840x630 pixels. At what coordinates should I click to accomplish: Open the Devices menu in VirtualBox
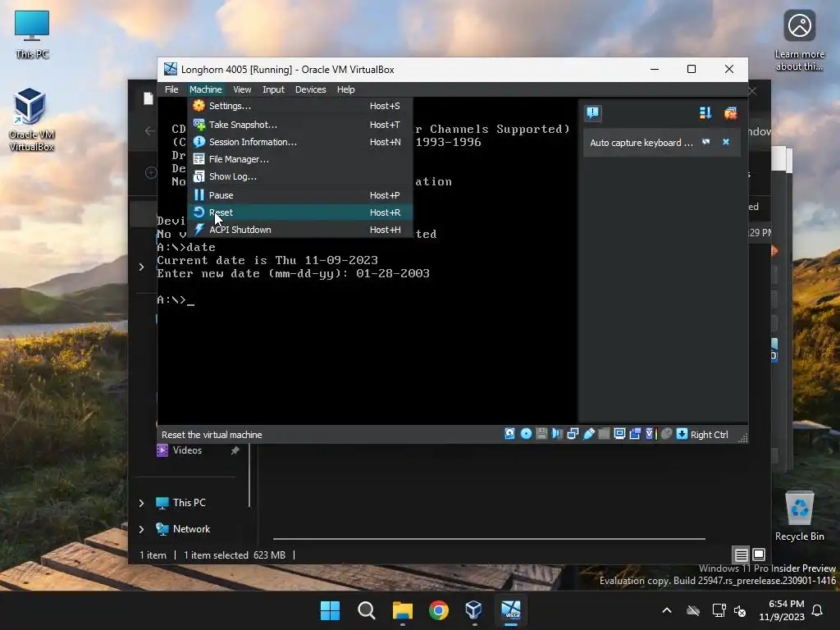310,89
